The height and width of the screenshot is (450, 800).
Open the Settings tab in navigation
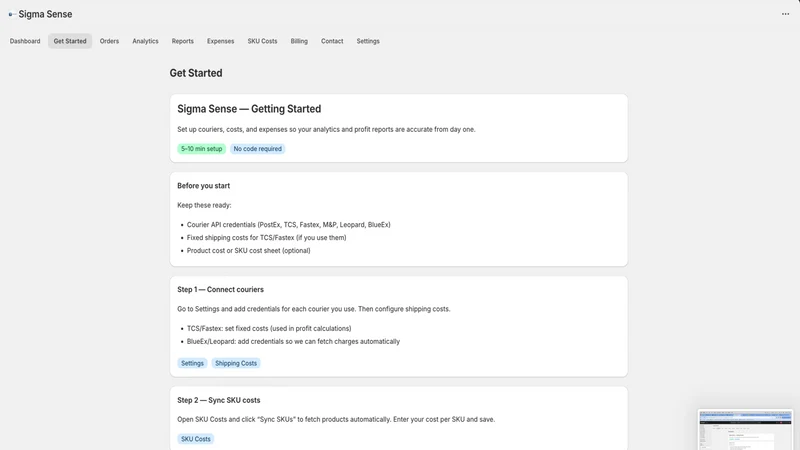(368, 41)
